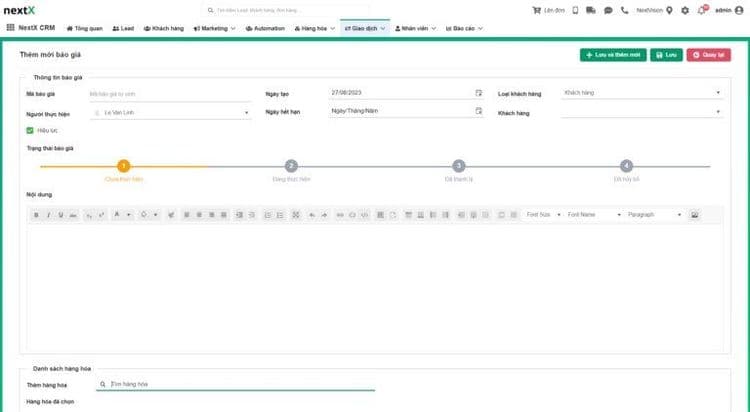This screenshot has width=750, height=412.
Task: Click the bold formatting icon in editor
Action: pyautogui.click(x=36, y=215)
